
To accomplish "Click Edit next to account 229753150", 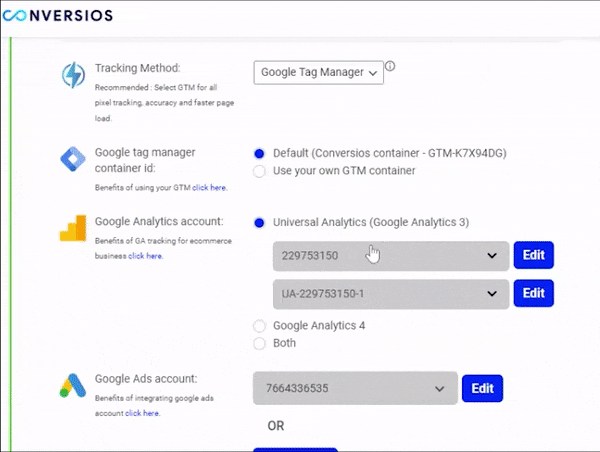I will tap(533, 255).
